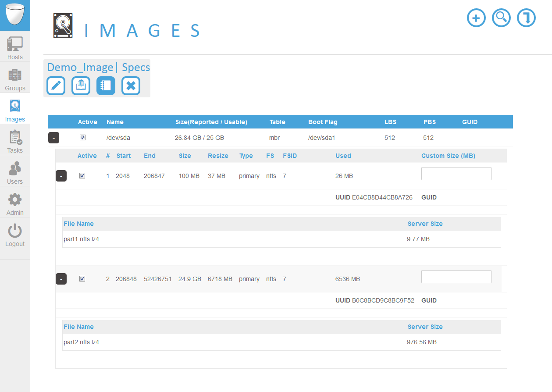Click the GUID link for partition 1
The image size is (552, 392).
click(x=429, y=197)
